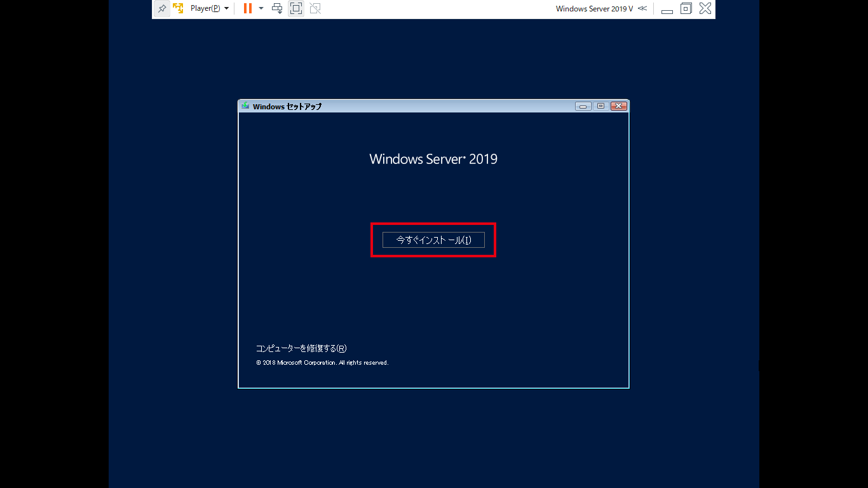Minimize the VMware Player window
This screenshot has height=488, width=868.
coord(667,10)
